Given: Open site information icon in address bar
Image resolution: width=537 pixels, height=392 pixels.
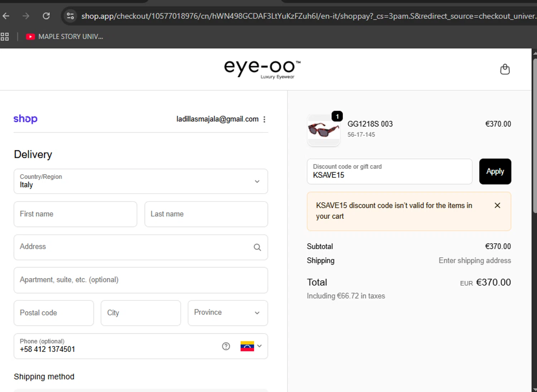Looking at the screenshot, I should coord(70,16).
